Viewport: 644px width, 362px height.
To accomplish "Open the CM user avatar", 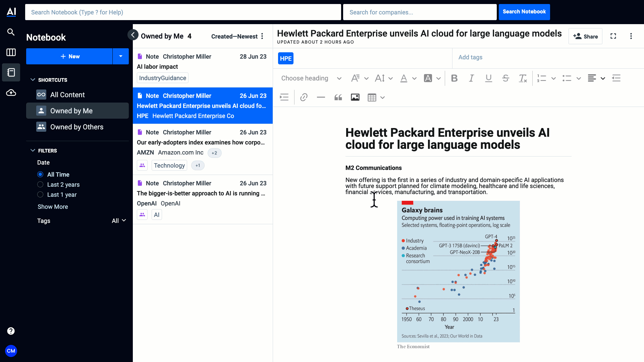I will (11, 351).
